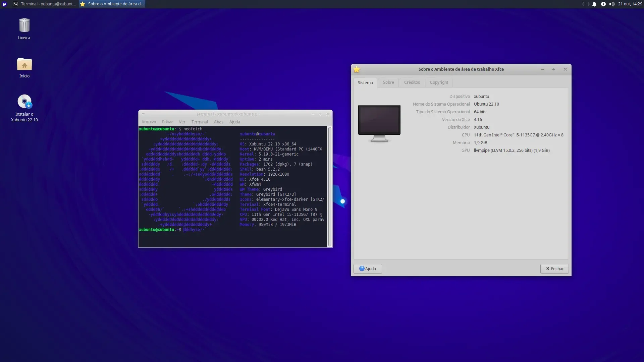Click the Distribuidor value 'Xubuntu'
This screenshot has height=362, width=644.
(x=482, y=127)
